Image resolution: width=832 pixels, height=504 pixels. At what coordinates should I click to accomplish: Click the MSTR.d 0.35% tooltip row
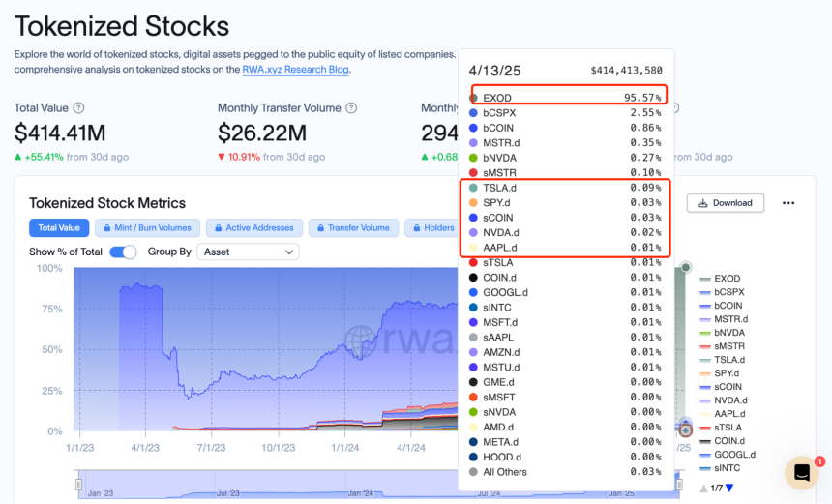point(566,143)
